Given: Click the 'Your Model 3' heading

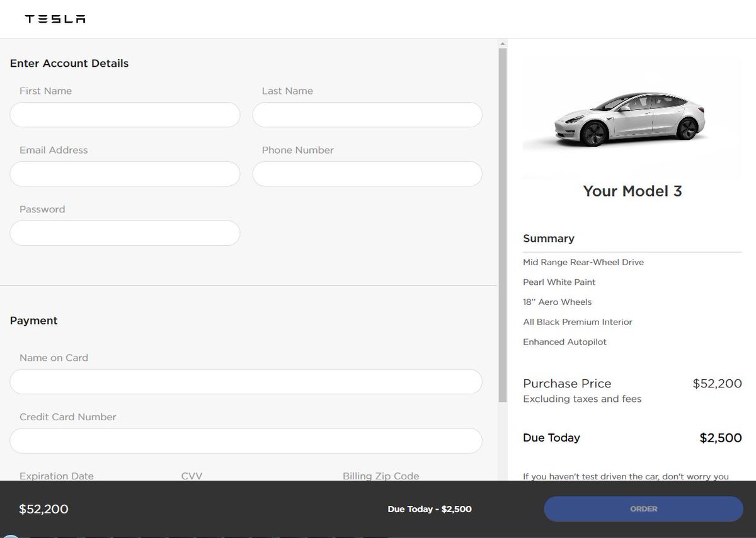Looking at the screenshot, I should tap(633, 191).
